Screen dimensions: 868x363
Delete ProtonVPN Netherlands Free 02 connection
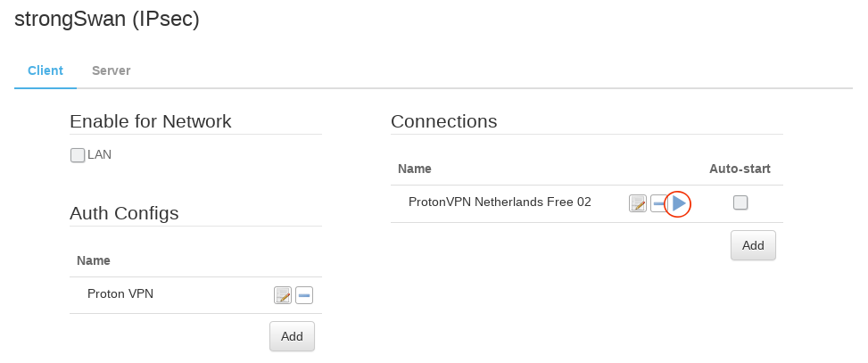(657, 203)
